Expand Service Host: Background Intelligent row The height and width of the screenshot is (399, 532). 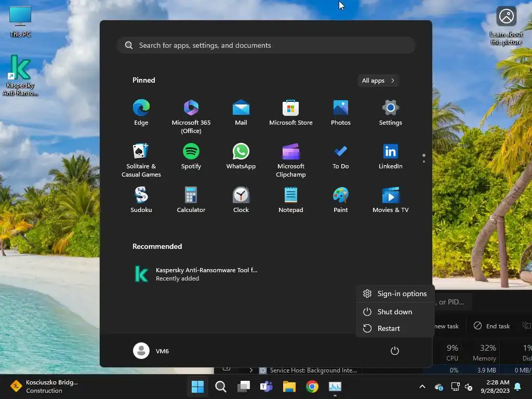(x=251, y=370)
